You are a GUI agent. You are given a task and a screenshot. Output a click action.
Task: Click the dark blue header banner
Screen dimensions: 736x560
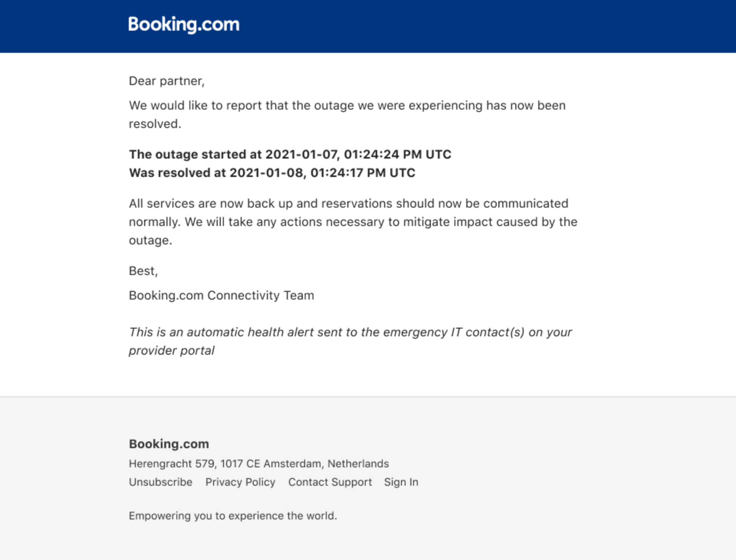click(x=368, y=26)
